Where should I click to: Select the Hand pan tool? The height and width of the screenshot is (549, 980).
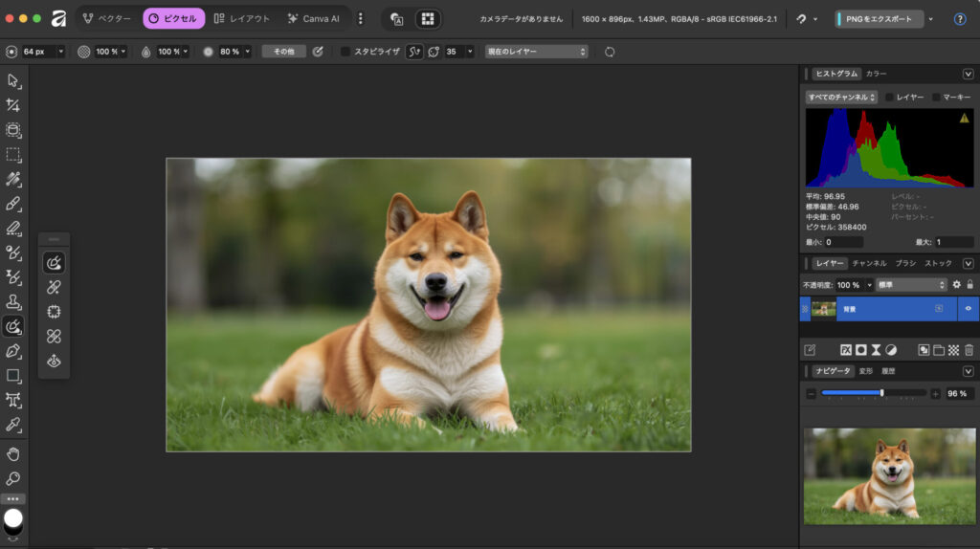tap(13, 453)
